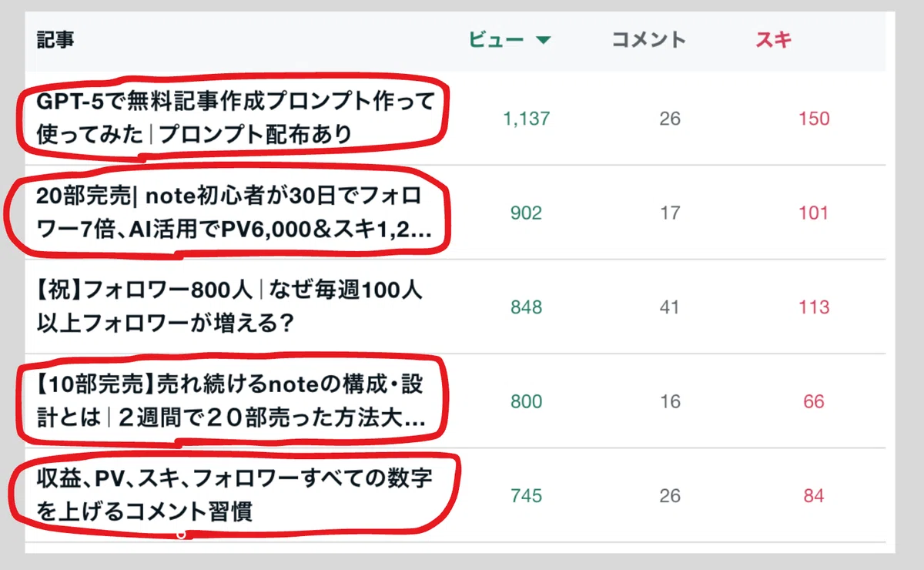
Task: Sort by the コメント column header
Action: coord(648,40)
